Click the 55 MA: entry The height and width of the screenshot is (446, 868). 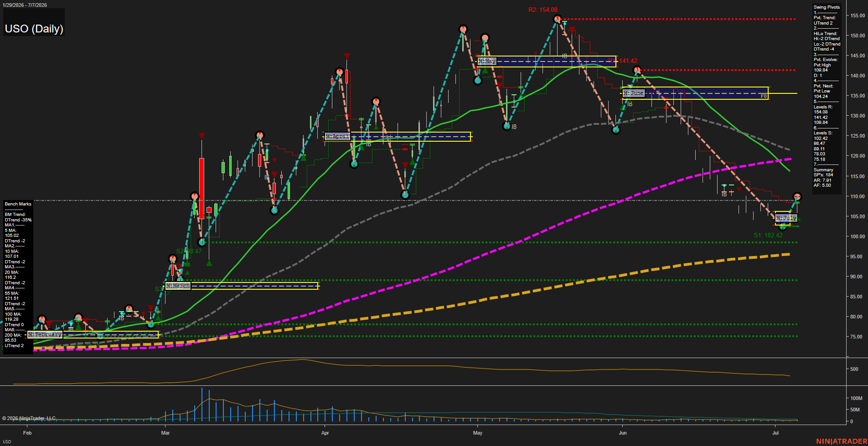pos(12,293)
